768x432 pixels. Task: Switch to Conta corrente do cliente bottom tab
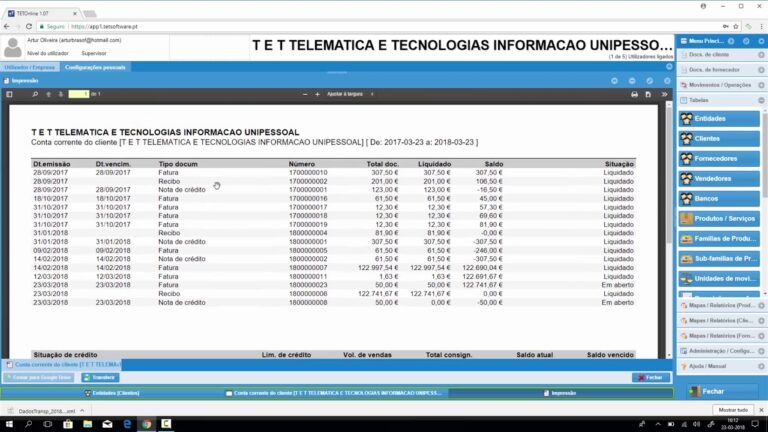coord(334,393)
